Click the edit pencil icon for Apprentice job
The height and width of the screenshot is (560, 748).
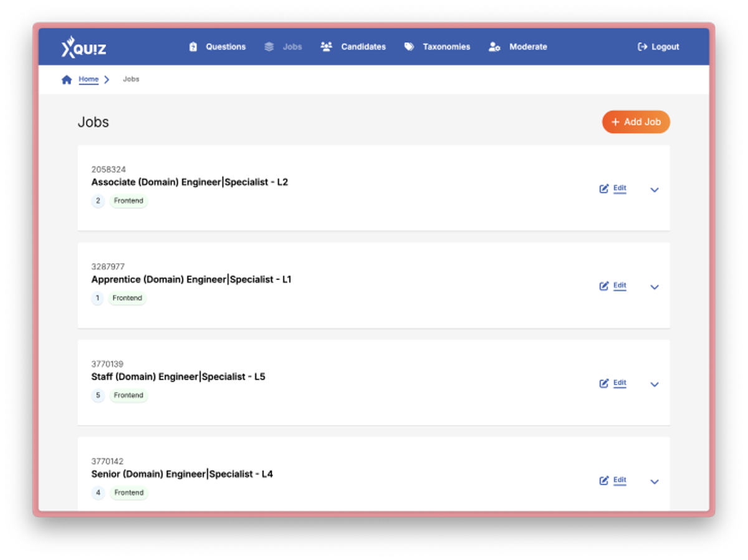(604, 286)
